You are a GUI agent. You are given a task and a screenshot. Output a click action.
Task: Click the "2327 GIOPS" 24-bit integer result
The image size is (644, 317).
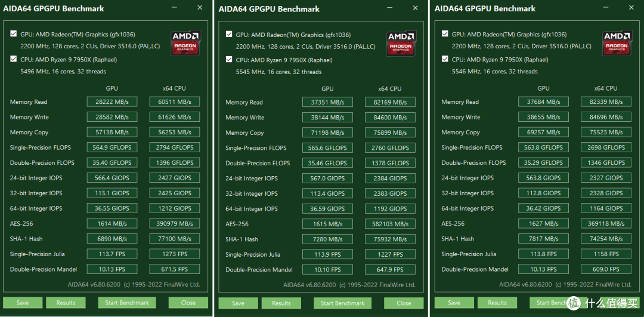click(x=606, y=178)
